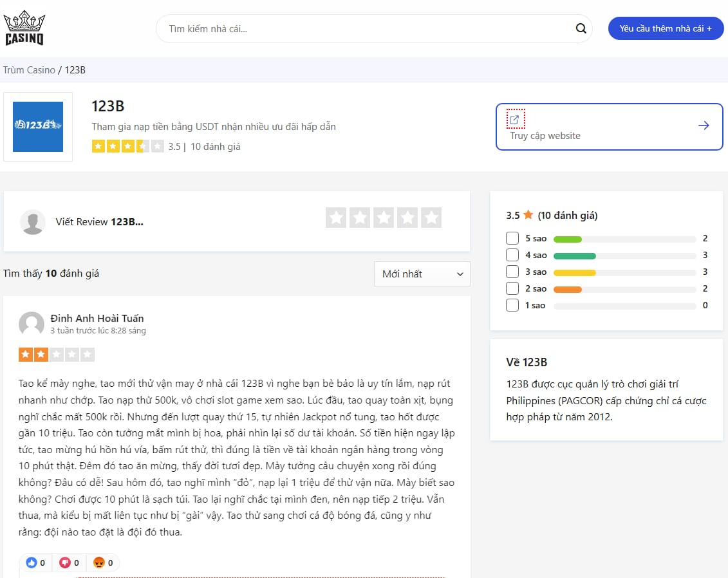This screenshot has height=578, width=728.
Task: Click the USDT deposit promotion tagline
Action: coord(214,127)
